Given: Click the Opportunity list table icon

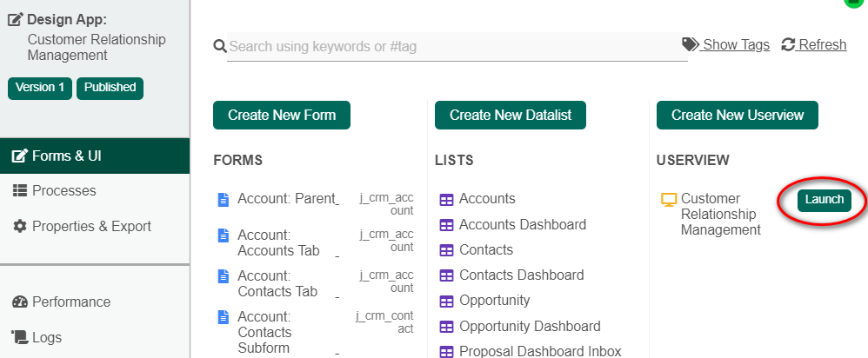Looking at the screenshot, I should coord(446,302).
